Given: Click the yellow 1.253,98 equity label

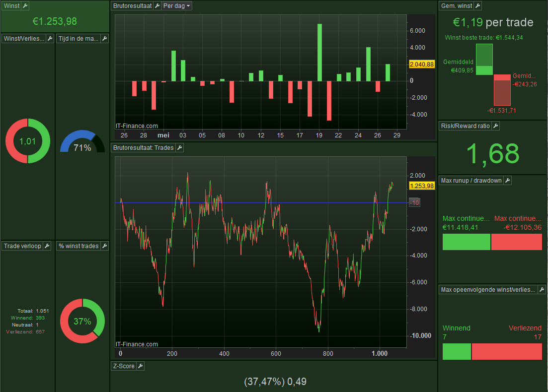Looking at the screenshot, I should click(x=422, y=186).
